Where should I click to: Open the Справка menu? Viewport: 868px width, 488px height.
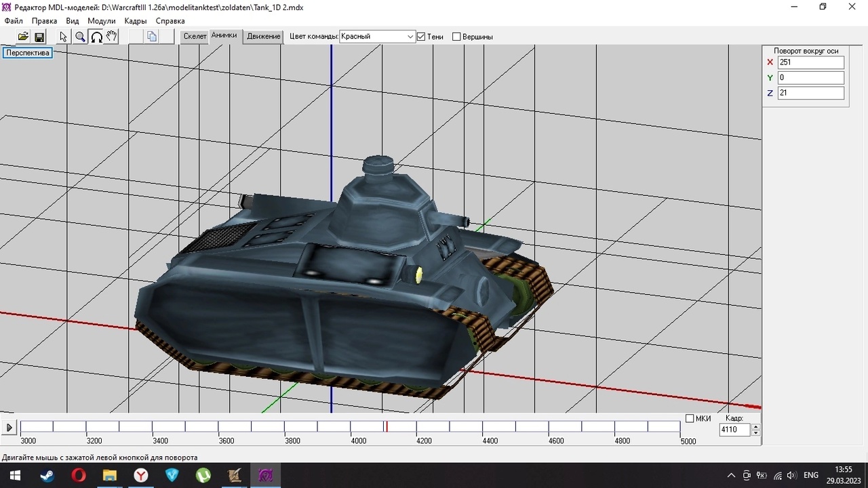pos(170,21)
